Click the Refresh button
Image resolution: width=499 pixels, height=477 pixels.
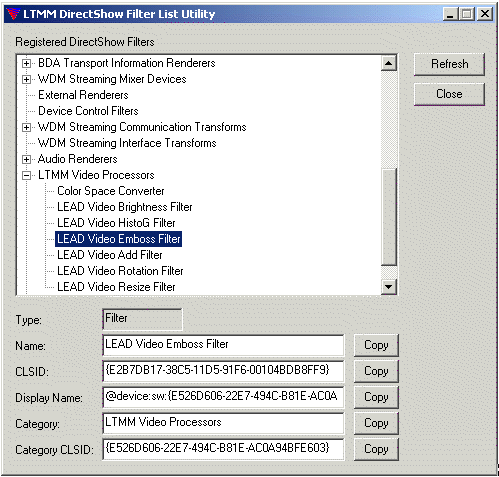coord(449,64)
